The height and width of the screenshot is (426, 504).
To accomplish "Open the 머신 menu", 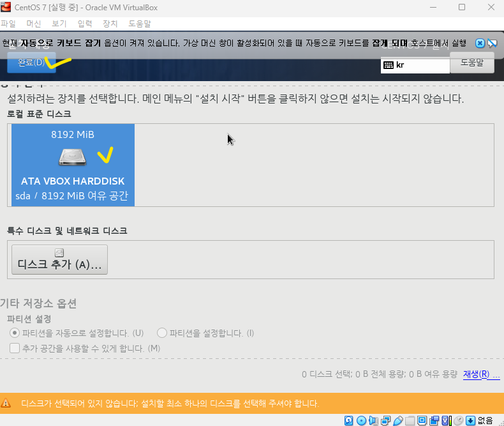I will click(x=34, y=24).
